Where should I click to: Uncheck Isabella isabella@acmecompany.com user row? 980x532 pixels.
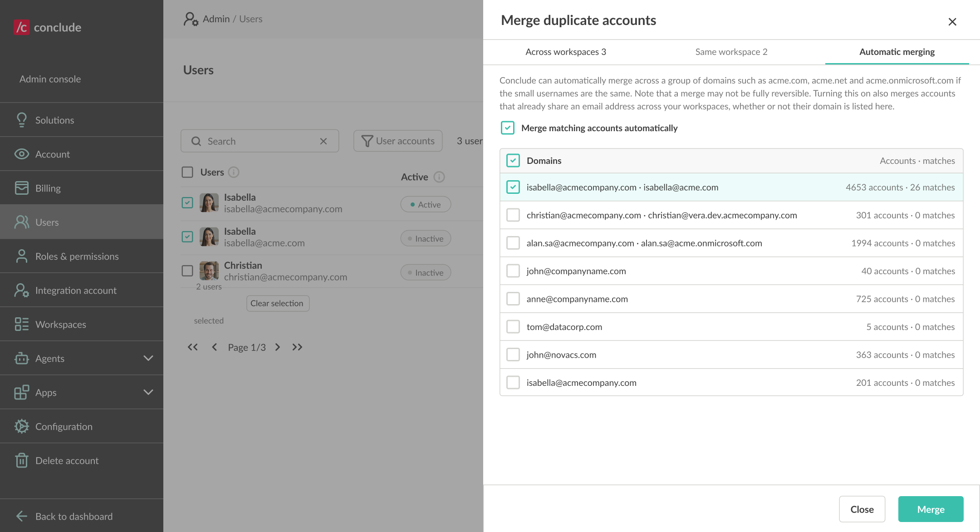tap(187, 202)
